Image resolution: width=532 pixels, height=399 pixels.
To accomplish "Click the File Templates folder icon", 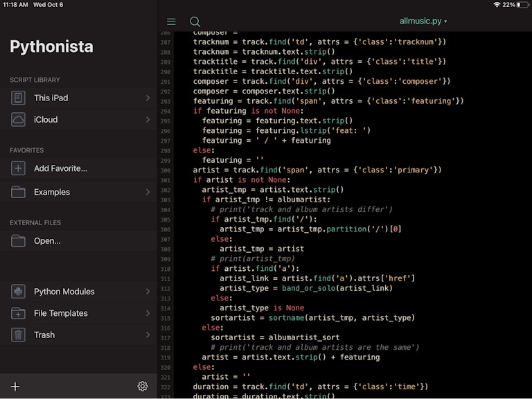I will pyautogui.click(x=18, y=313).
